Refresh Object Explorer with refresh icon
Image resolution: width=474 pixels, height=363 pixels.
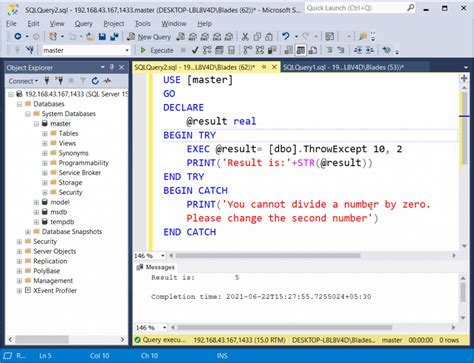(95, 81)
